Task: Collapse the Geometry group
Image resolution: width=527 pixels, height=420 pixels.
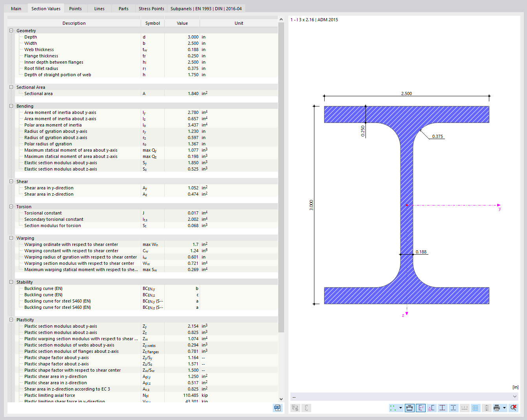Action: [12, 30]
